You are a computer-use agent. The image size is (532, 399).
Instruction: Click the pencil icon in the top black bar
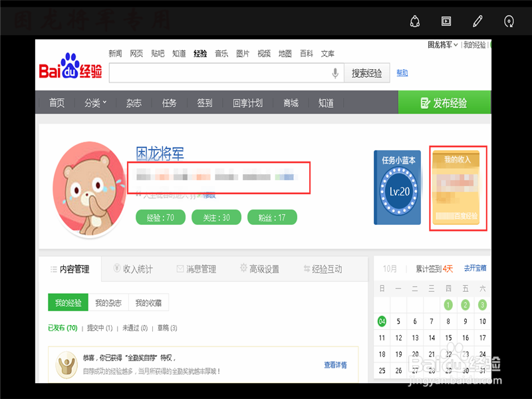tap(477, 21)
